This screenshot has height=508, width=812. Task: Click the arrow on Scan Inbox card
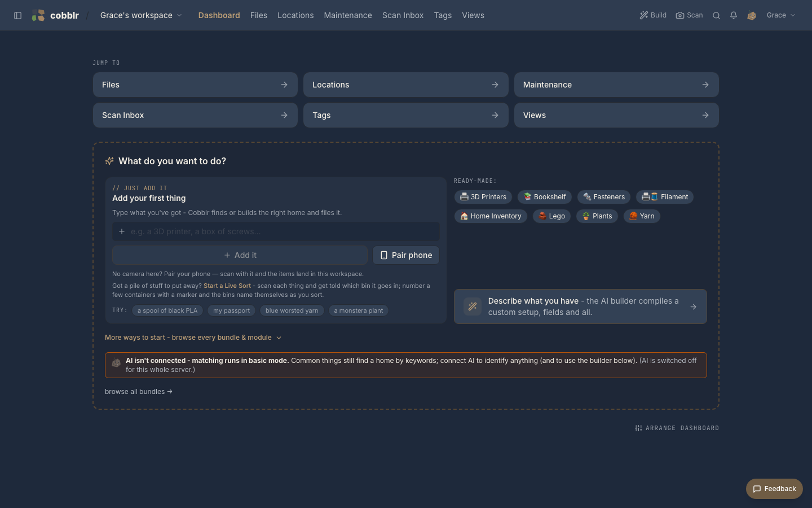284,115
